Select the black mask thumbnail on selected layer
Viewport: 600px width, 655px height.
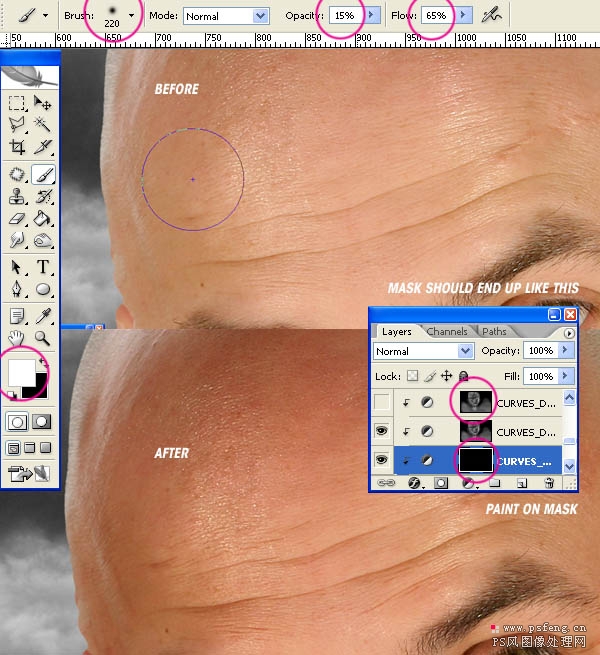click(x=475, y=460)
